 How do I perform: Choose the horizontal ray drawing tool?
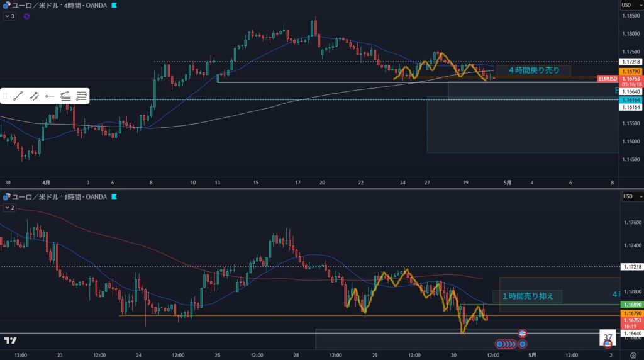pyautogui.click(x=50, y=96)
